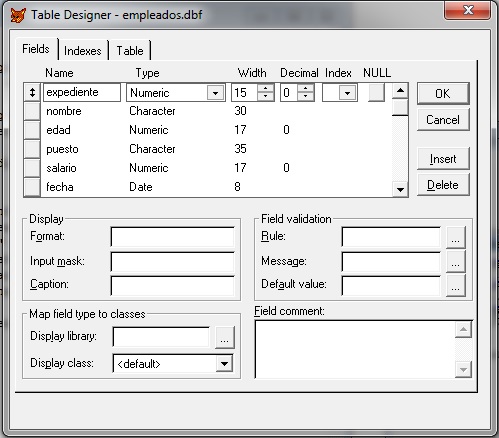Click width value 30 for nombre
Image resolution: width=499 pixels, height=438 pixels.
pos(240,111)
